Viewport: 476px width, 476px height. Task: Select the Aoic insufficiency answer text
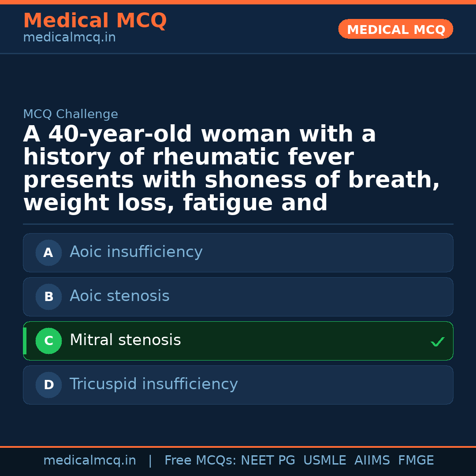[x=136, y=252]
